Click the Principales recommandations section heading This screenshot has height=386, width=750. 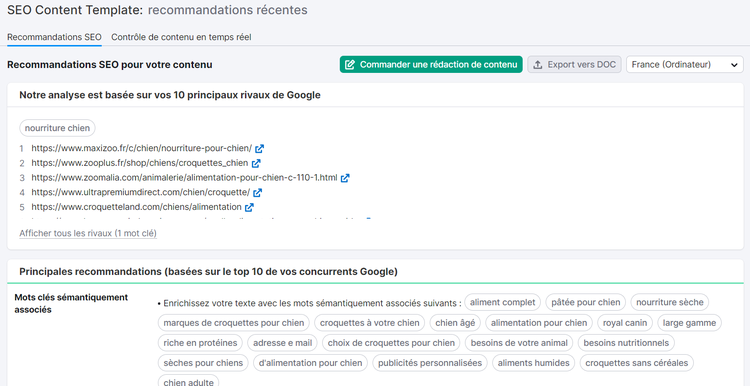pos(209,272)
